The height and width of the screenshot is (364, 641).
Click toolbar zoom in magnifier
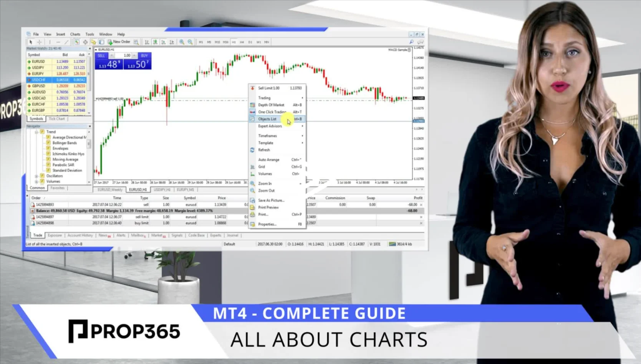pyautogui.click(x=182, y=42)
